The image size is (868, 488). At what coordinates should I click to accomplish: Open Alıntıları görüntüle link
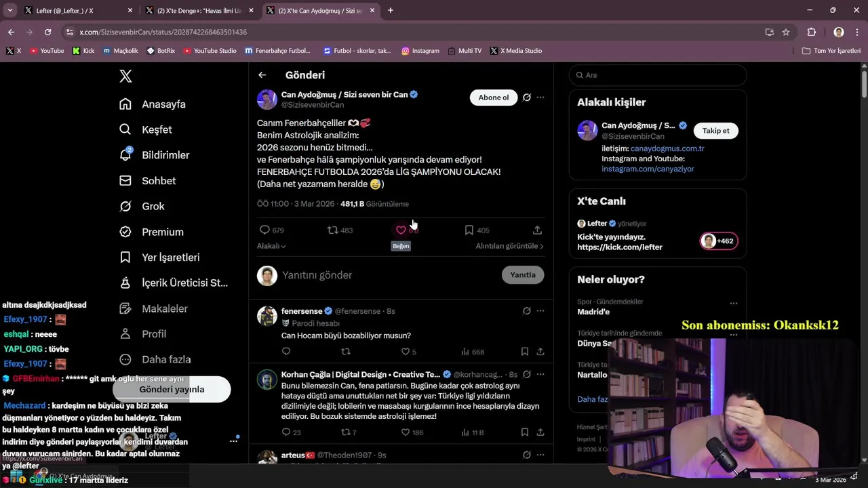point(510,246)
